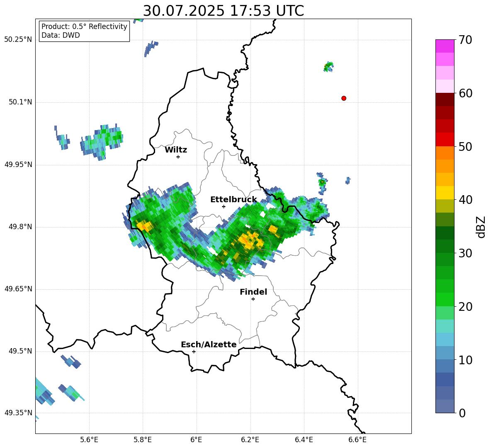
Task: Click the Wiltz location cross marker
Action: [x=178, y=157]
